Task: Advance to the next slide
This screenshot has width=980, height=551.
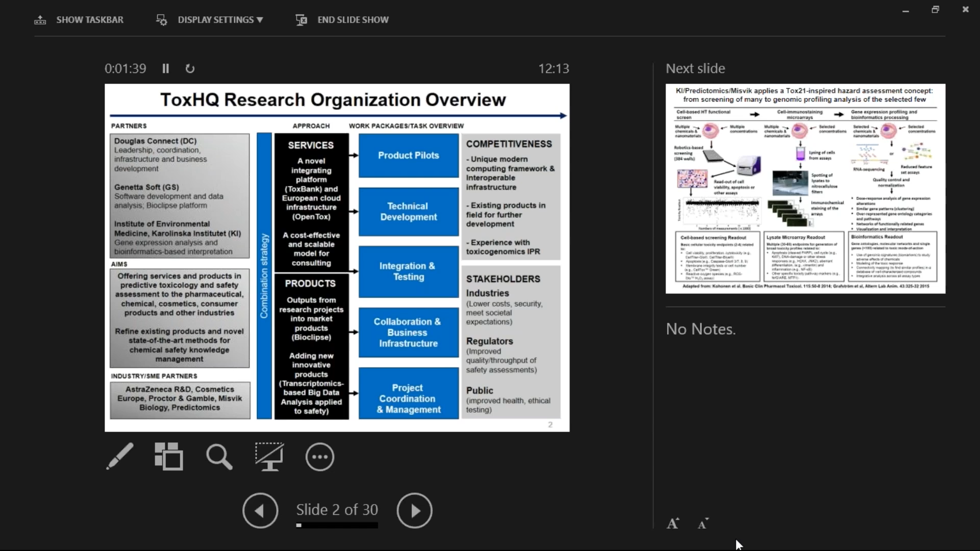Action: [414, 510]
